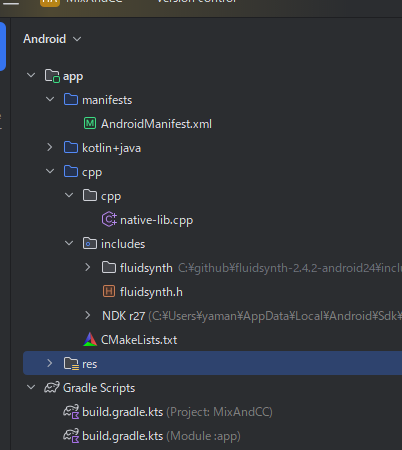Expand the fluidsynth include folder
Viewport: 402px width, 450px height.
coord(88,267)
